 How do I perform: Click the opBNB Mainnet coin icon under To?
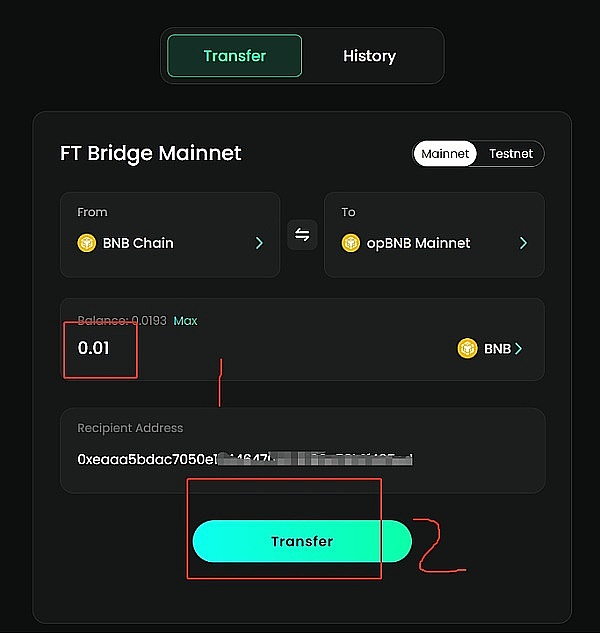(351, 243)
